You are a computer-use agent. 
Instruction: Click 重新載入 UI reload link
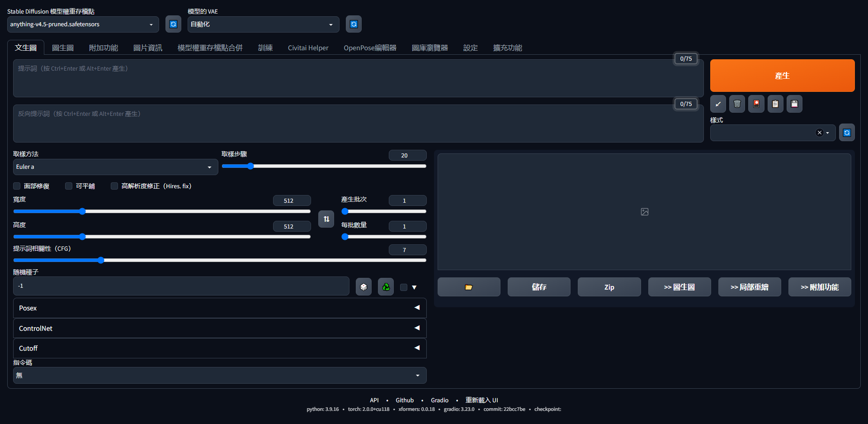[482, 400]
